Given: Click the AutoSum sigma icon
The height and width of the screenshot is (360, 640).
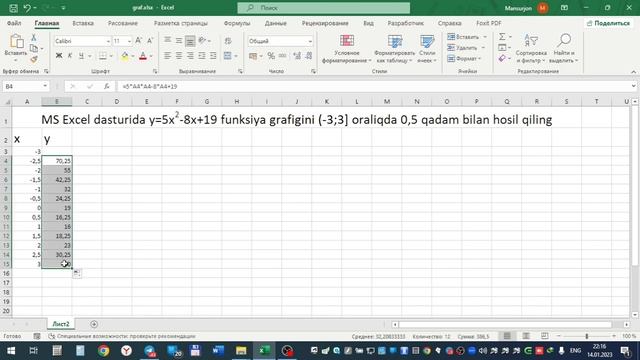Looking at the screenshot, I should coord(502,37).
